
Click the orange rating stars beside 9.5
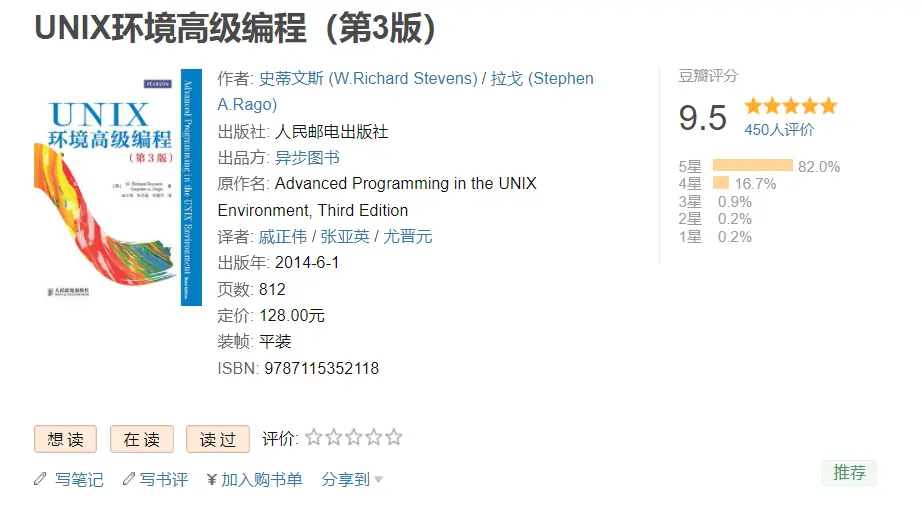[790, 106]
